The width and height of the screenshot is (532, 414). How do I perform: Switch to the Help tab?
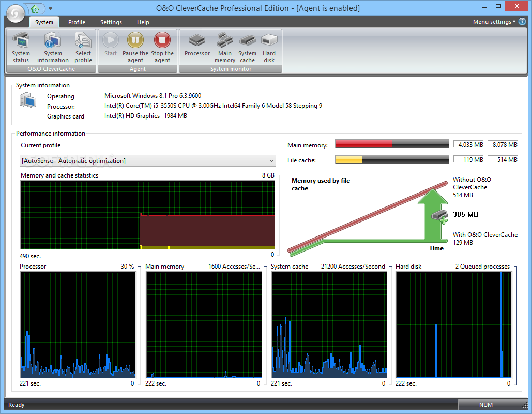143,22
